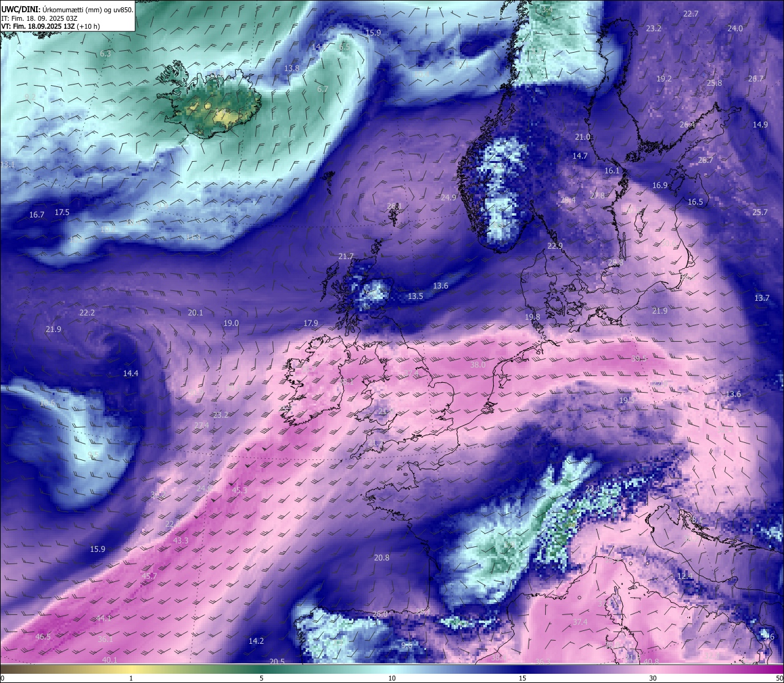Click the scale tick label '15'
This screenshot has width=784, height=683.
tap(522, 678)
